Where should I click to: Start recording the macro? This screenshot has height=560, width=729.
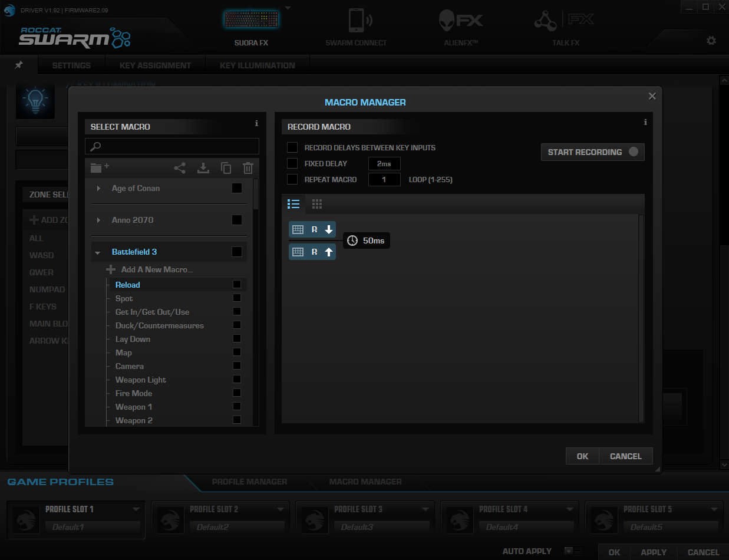[592, 152]
